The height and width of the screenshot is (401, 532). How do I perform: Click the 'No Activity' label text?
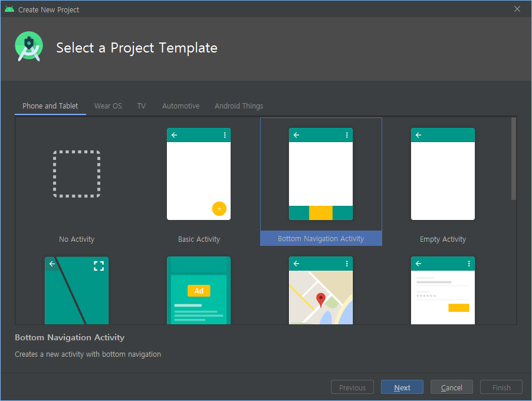point(77,239)
